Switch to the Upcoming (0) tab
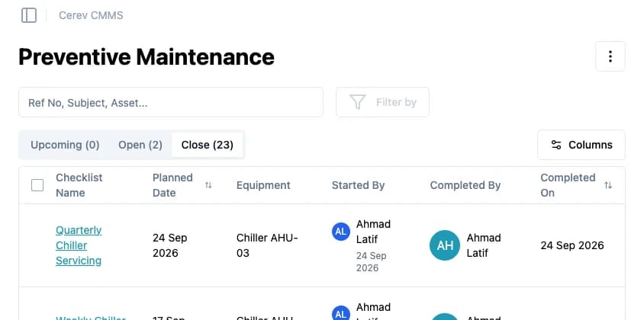This screenshot has height=320, width=644. (65, 145)
